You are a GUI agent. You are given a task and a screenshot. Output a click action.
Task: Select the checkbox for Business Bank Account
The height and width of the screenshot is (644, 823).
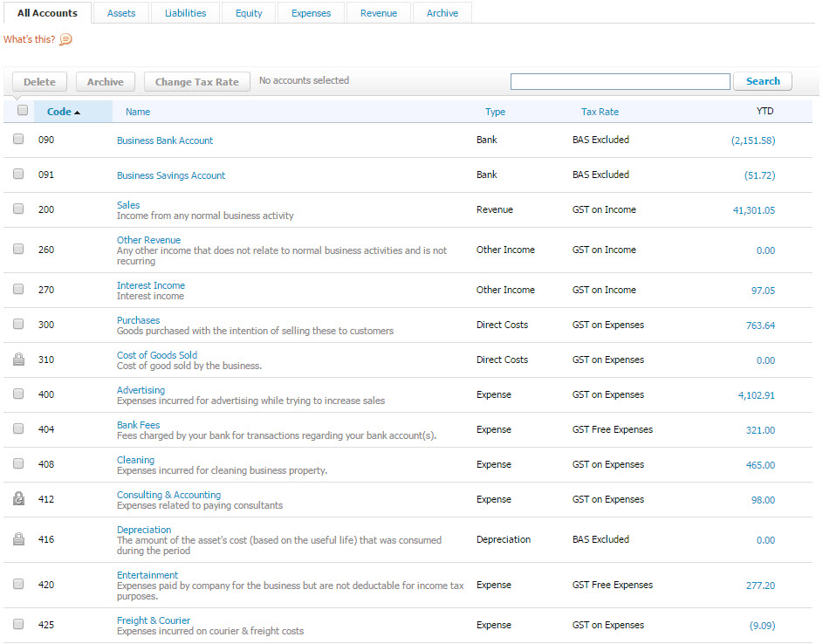(18, 140)
